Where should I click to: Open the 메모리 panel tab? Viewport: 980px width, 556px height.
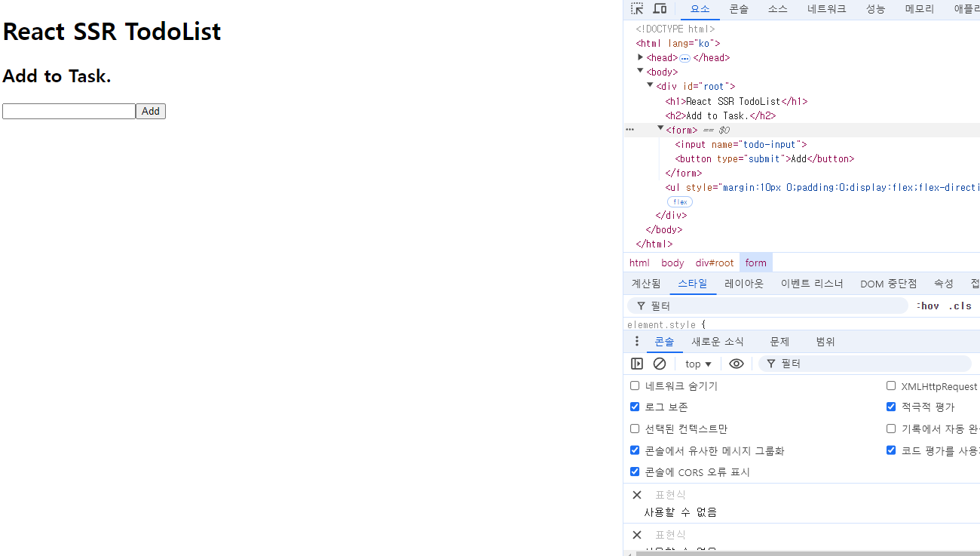tap(920, 9)
